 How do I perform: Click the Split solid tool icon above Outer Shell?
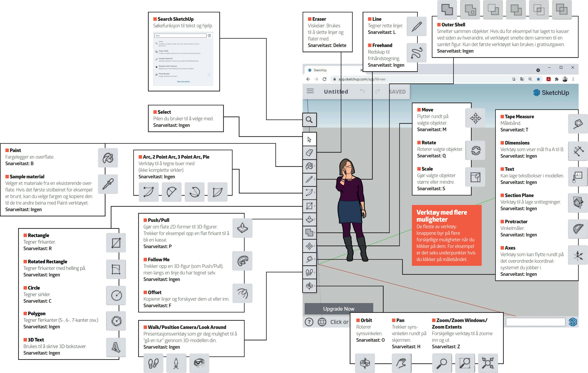point(562,10)
